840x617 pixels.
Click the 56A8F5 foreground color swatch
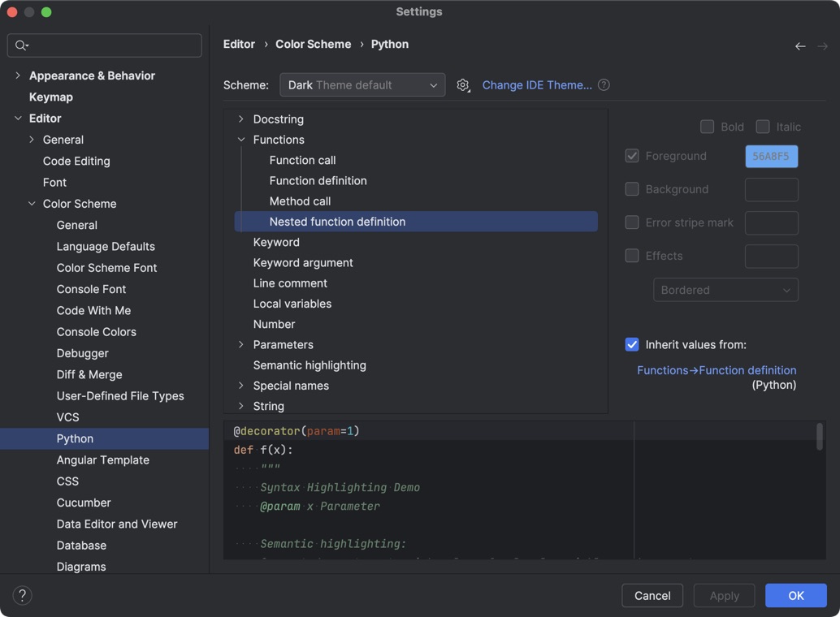pyautogui.click(x=771, y=156)
